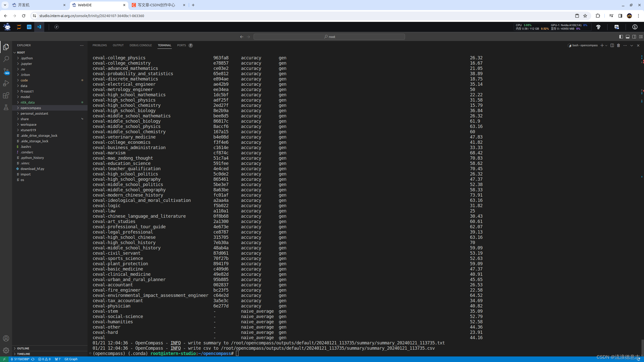Screen dimensions: 644x362
Task: Switch to the PORTS tab
Action: tap(181, 46)
